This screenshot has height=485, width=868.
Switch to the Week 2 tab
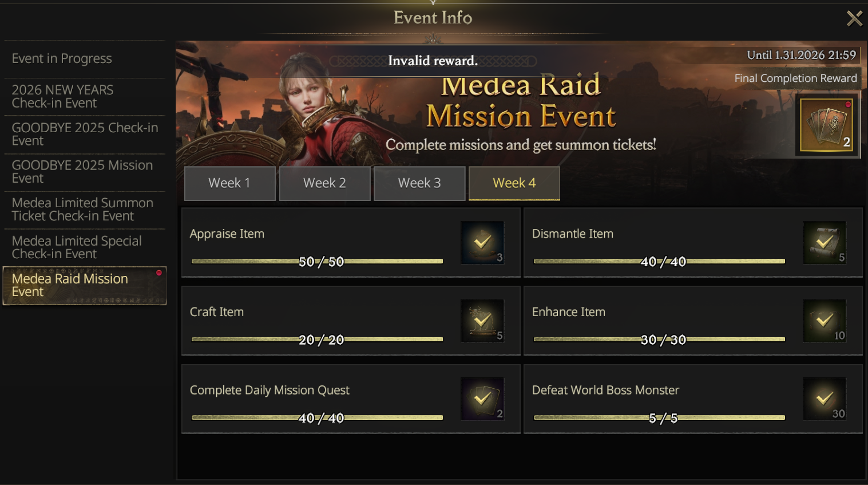pyautogui.click(x=324, y=183)
